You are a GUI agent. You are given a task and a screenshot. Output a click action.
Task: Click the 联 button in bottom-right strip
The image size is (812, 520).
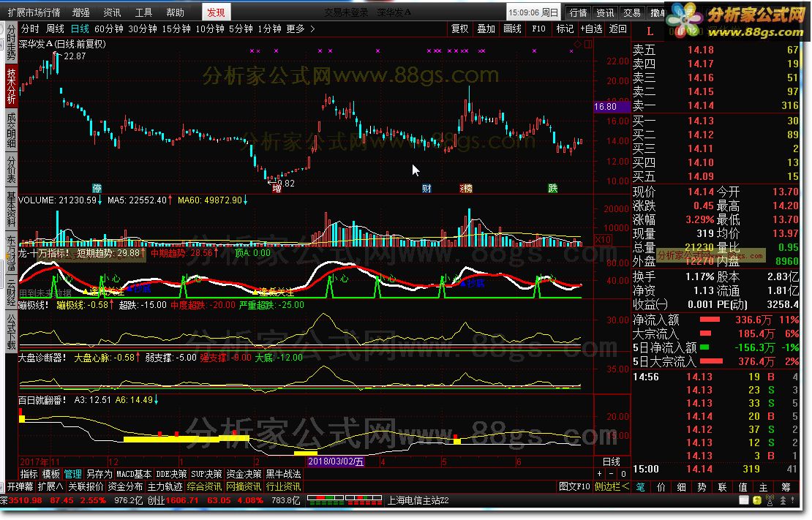click(723, 487)
